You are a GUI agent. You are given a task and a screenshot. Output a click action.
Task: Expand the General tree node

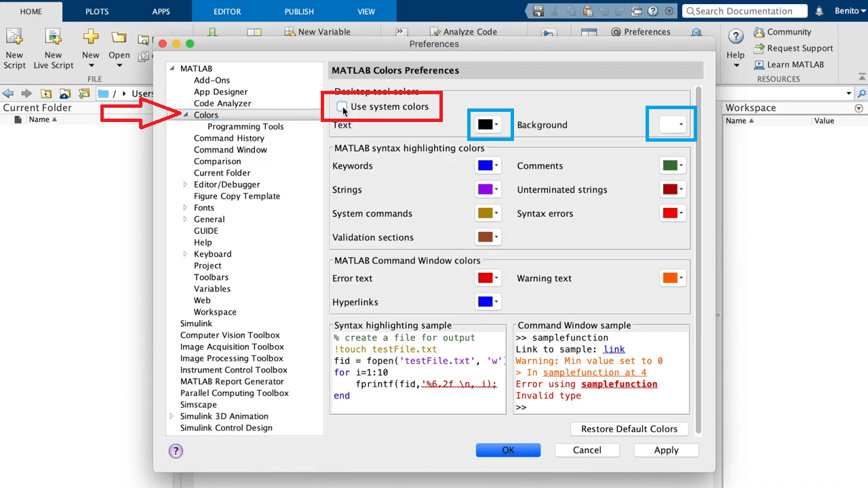[x=186, y=219]
